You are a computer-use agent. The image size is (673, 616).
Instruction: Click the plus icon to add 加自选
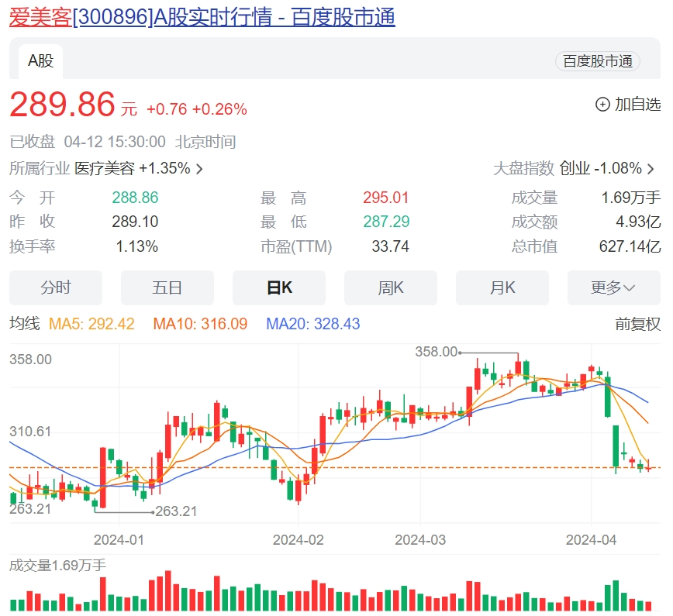coord(602,105)
